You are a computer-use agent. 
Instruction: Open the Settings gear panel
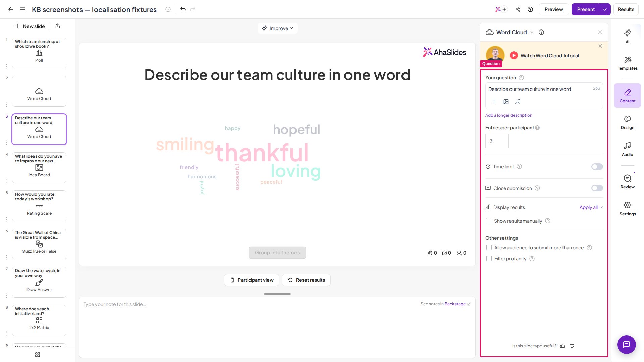(628, 208)
